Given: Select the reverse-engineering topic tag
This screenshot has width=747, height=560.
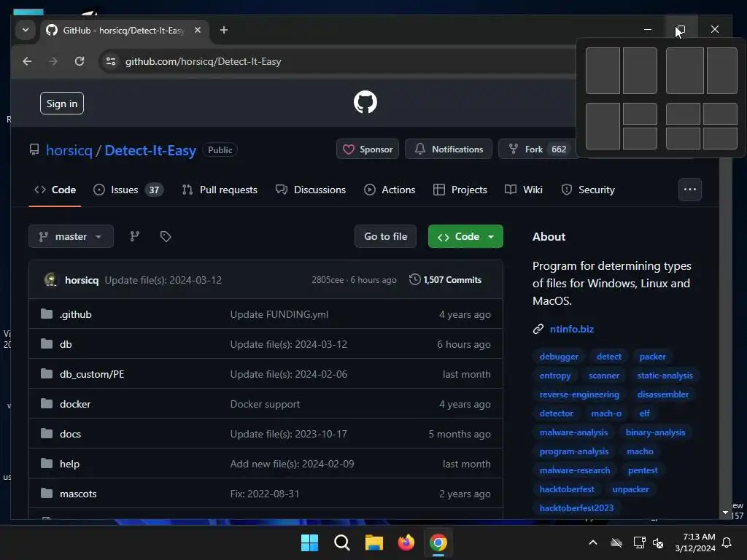Looking at the screenshot, I should point(579,394).
